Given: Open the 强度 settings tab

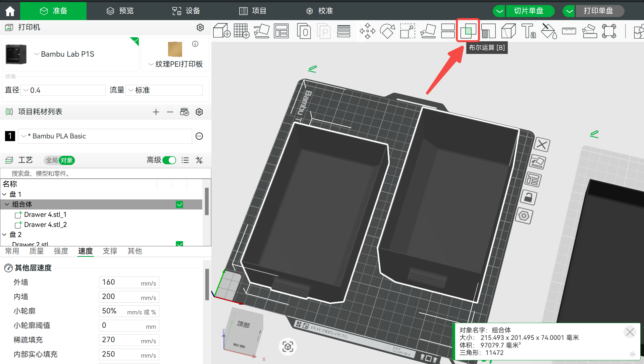Looking at the screenshot, I should click(61, 251).
